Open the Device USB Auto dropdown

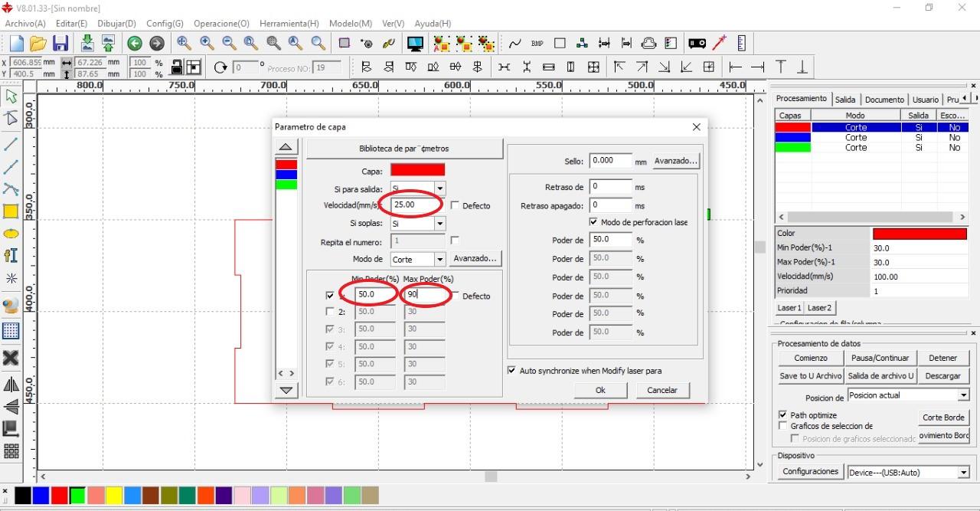[963, 473]
